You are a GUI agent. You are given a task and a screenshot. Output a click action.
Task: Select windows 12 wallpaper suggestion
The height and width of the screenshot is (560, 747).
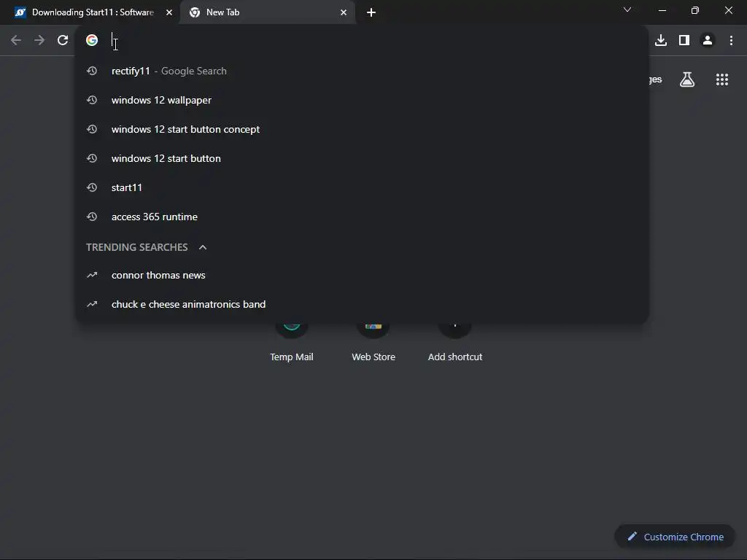pos(362,100)
